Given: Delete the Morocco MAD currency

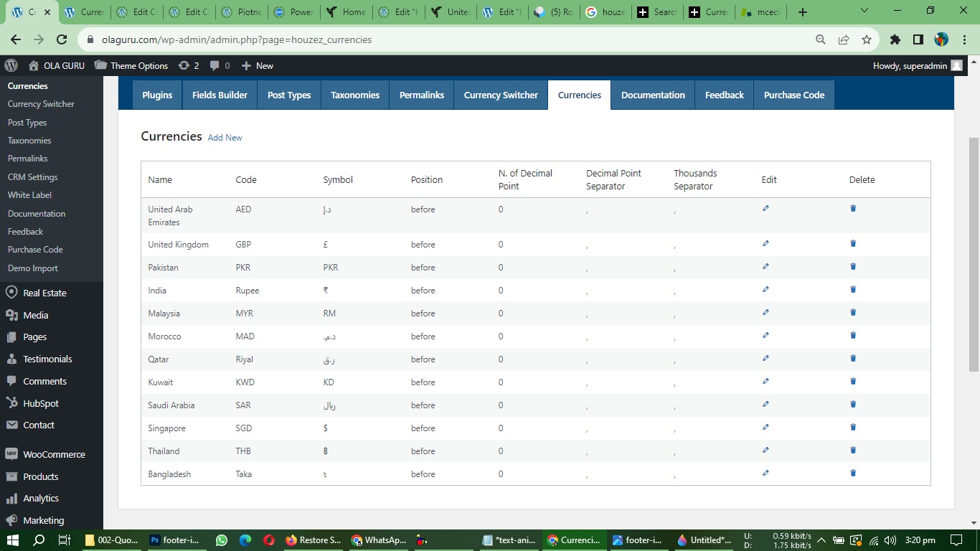Looking at the screenshot, I should [x=853, y=335].
